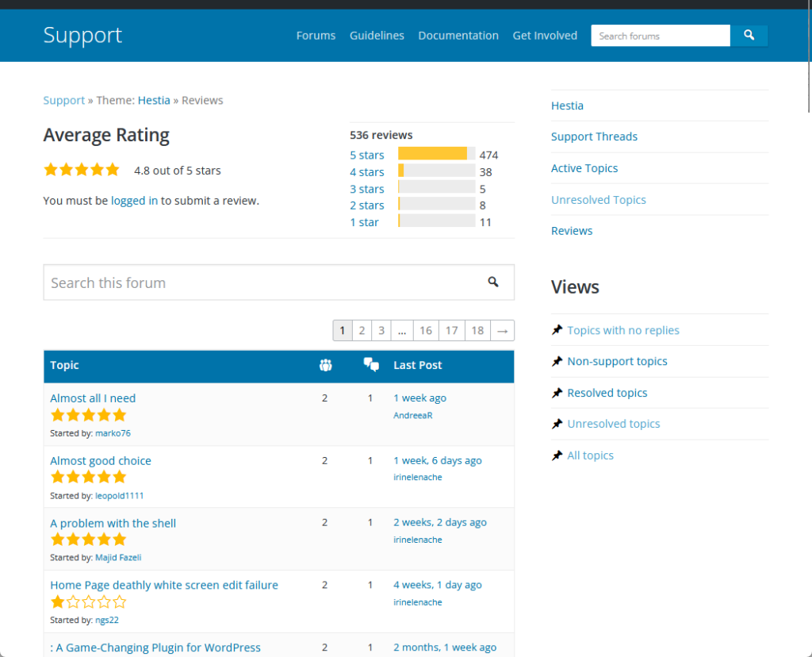Focus the Search forums header field
Screen dimensions: 812x657
661,36
